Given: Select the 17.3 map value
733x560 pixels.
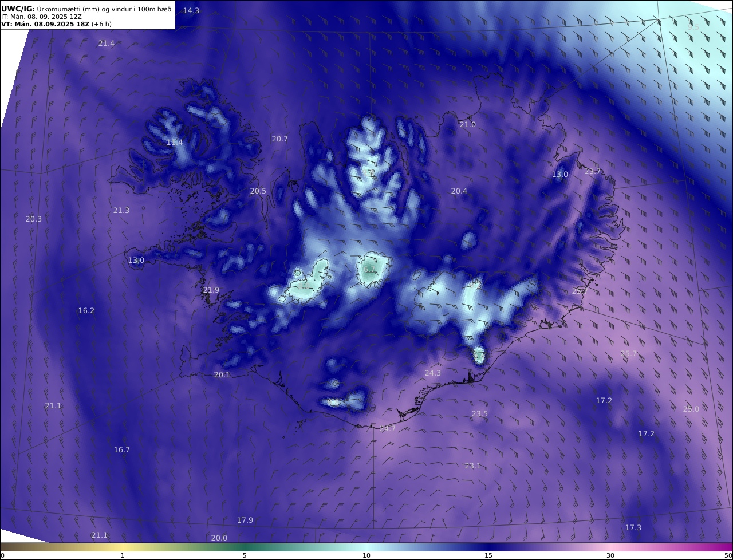Looking at the screenshot, I should click(633, 528).
